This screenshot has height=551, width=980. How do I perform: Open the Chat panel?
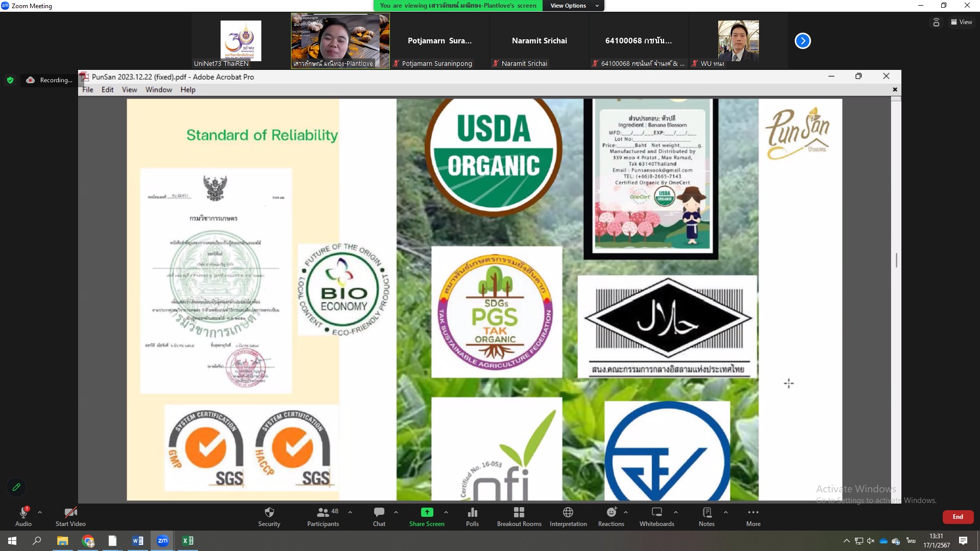click(379, 513)
